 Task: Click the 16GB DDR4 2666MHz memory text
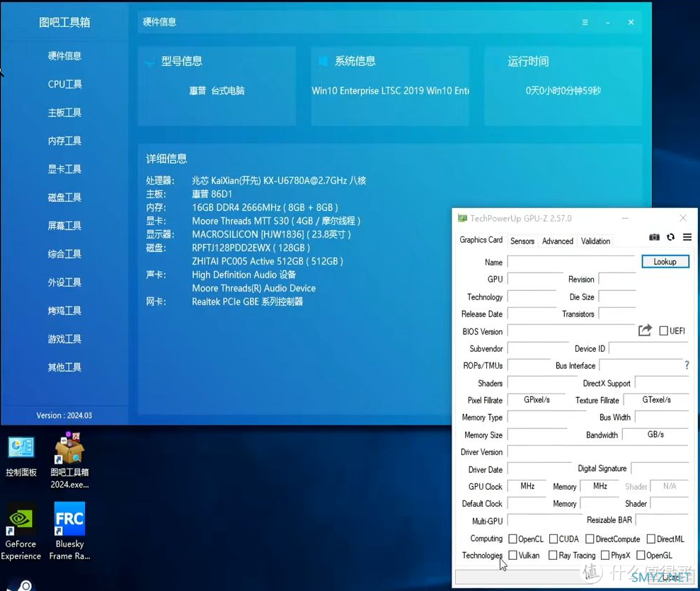click(265, 207)
